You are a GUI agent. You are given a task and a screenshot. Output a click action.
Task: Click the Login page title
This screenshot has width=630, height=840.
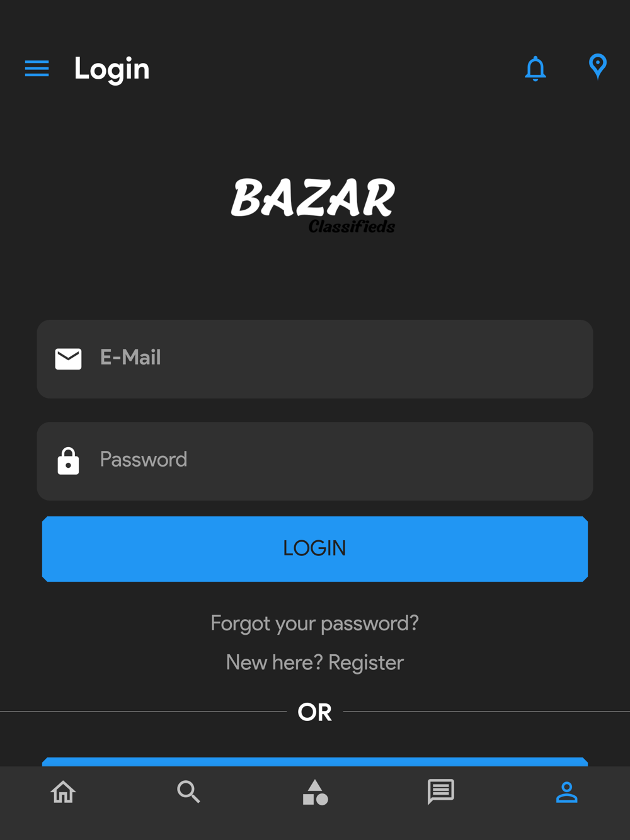112,69
